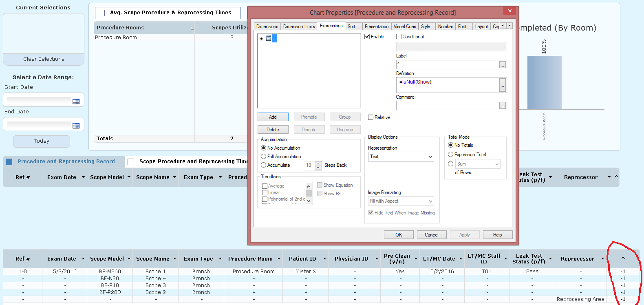The height and width of the screenshot is (305, 644).
Task: Click Clear Selections button
Action: click(x=44, y=59)
